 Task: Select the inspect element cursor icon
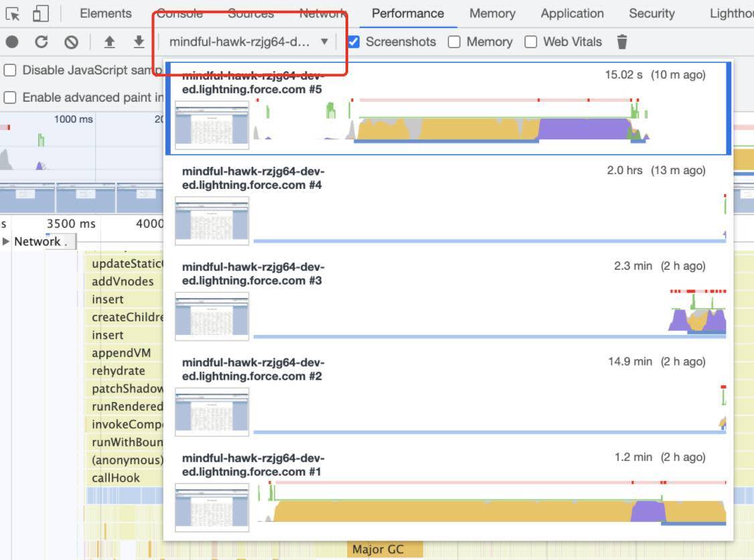pos(13,14)
